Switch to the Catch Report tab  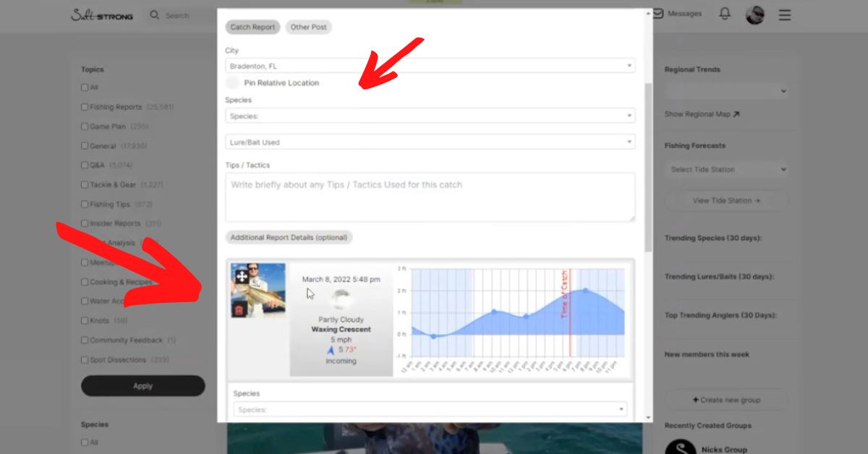[252, 27]
